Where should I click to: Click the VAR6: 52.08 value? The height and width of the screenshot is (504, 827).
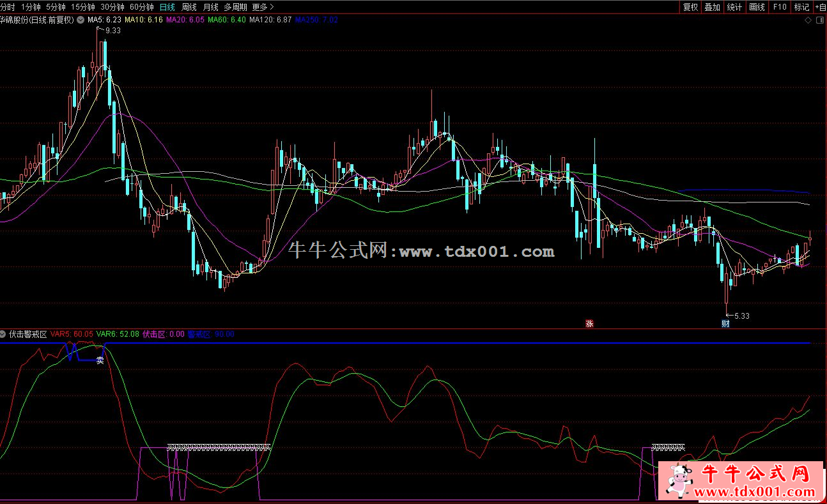118,334
